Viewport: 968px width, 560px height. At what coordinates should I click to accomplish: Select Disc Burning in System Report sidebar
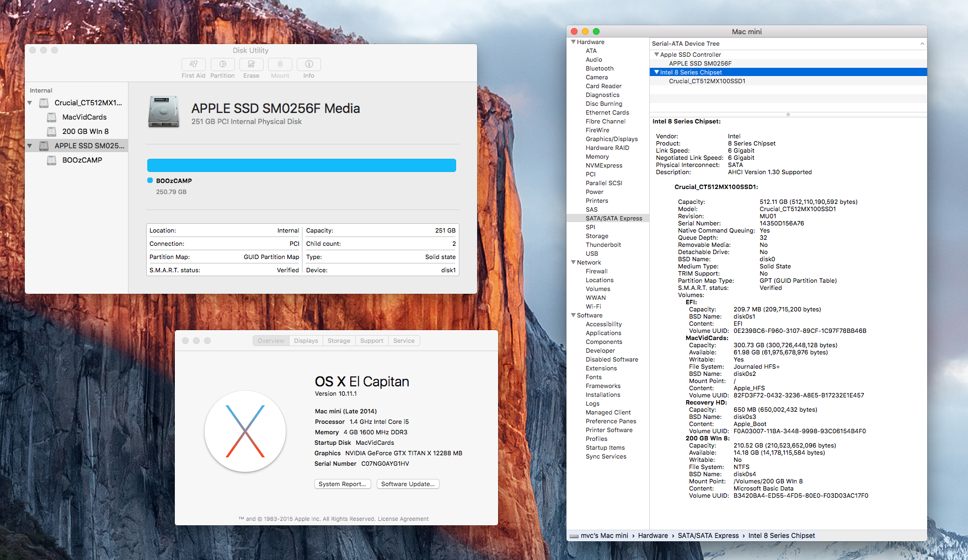(x=604, y=104)
